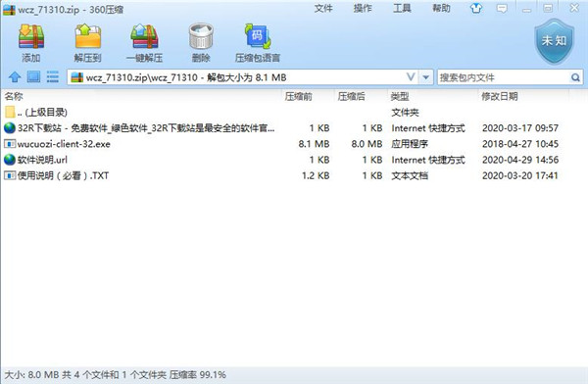588x384 pixels.
Task: Expand the address bar V history dropdown
Action: 411,77
